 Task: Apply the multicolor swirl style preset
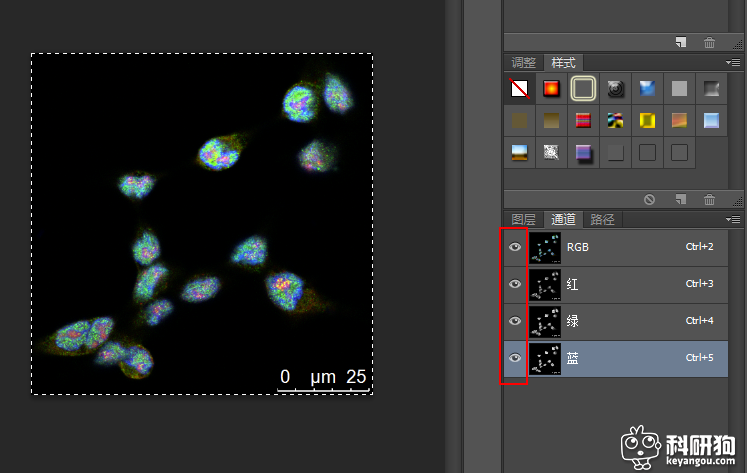pos(615,121)
